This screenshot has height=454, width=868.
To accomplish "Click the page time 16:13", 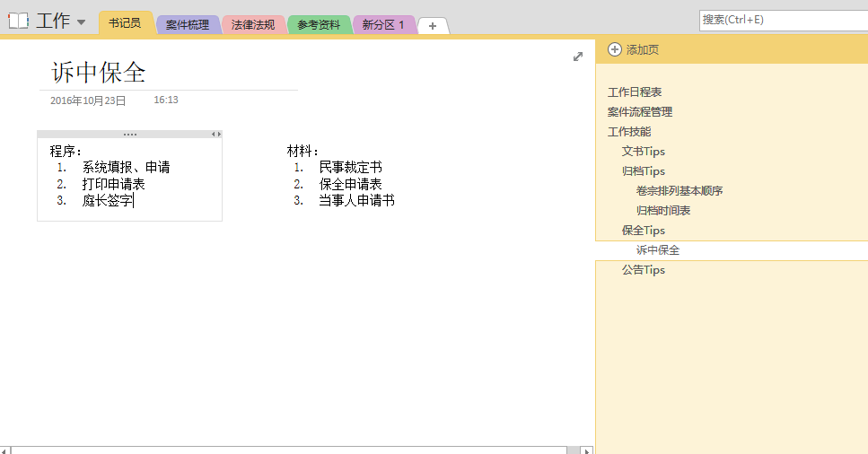I will click(166, 100).
